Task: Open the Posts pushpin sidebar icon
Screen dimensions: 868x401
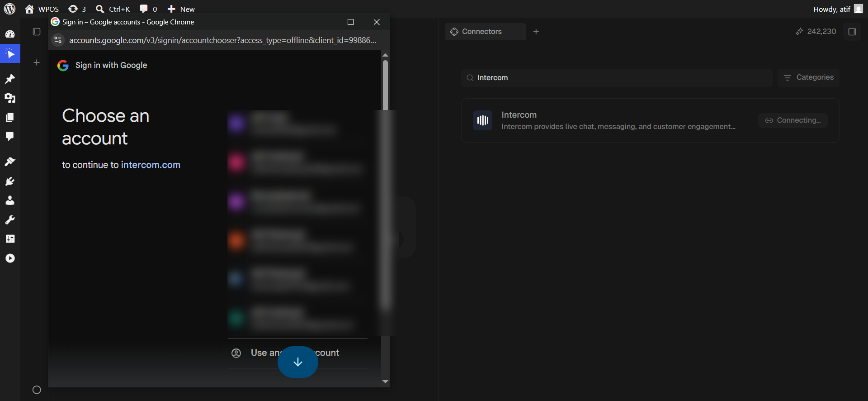Action: point(10,79)
